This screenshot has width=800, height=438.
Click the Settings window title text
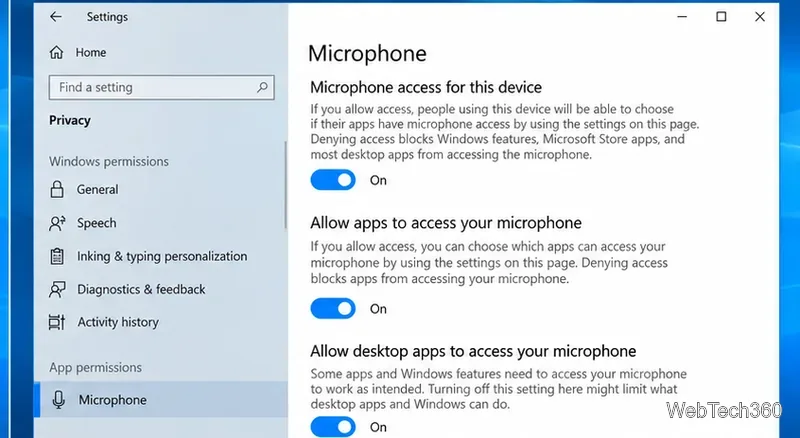107,17
